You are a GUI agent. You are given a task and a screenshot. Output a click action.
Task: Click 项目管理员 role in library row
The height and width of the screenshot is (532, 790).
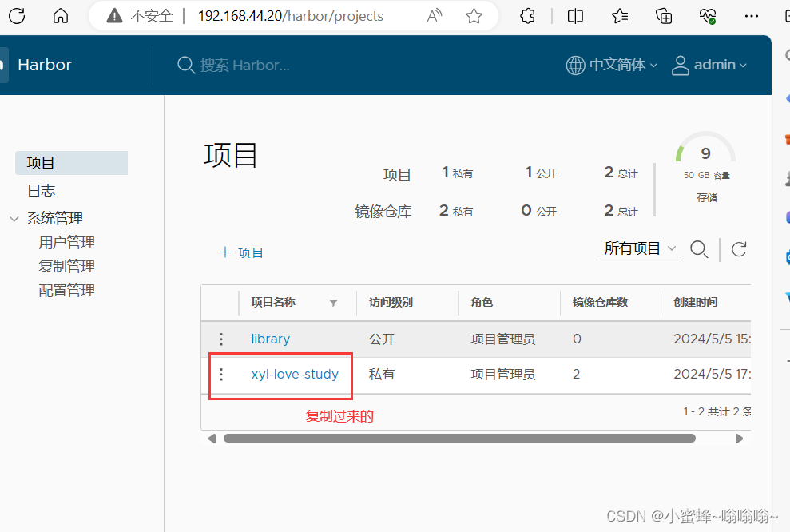502,339
